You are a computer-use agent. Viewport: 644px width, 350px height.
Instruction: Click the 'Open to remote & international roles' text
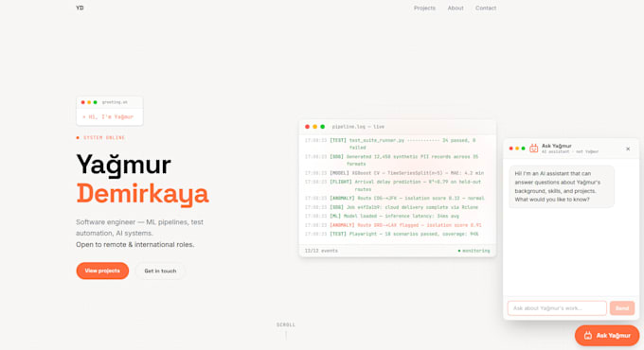[x=135, y=245]
